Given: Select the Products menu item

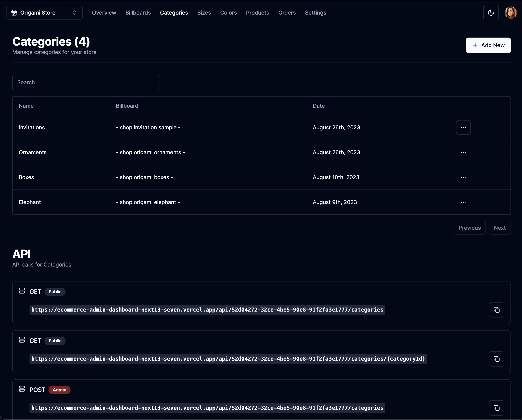Looking at the screenshot, I should point(257,12).
